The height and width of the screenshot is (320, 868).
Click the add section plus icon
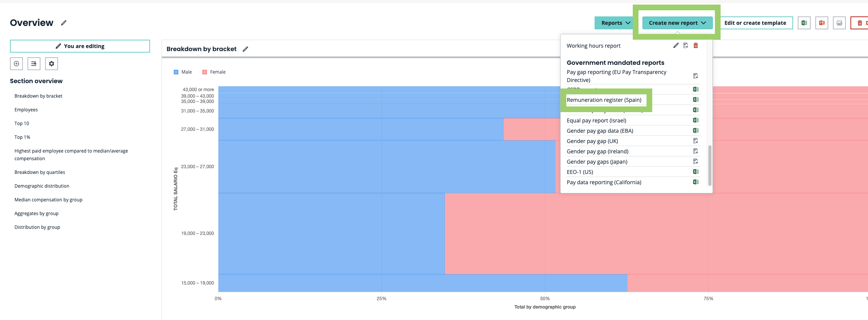16,64
